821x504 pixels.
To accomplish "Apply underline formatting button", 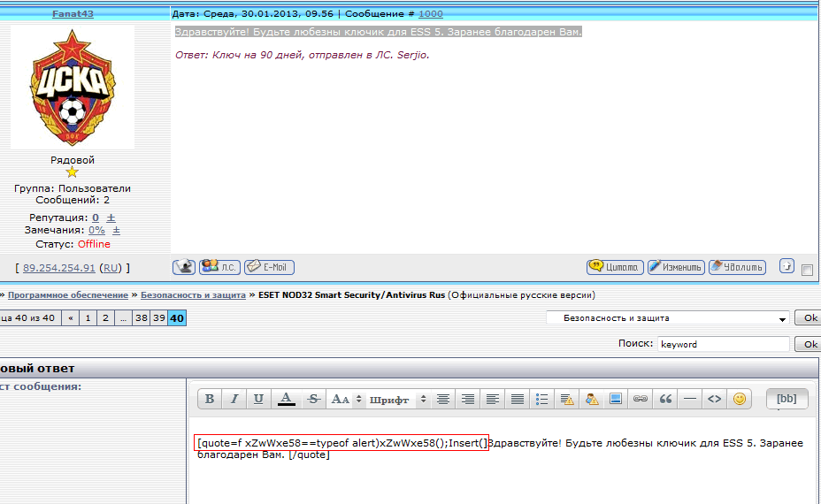I will click(258, 399).
